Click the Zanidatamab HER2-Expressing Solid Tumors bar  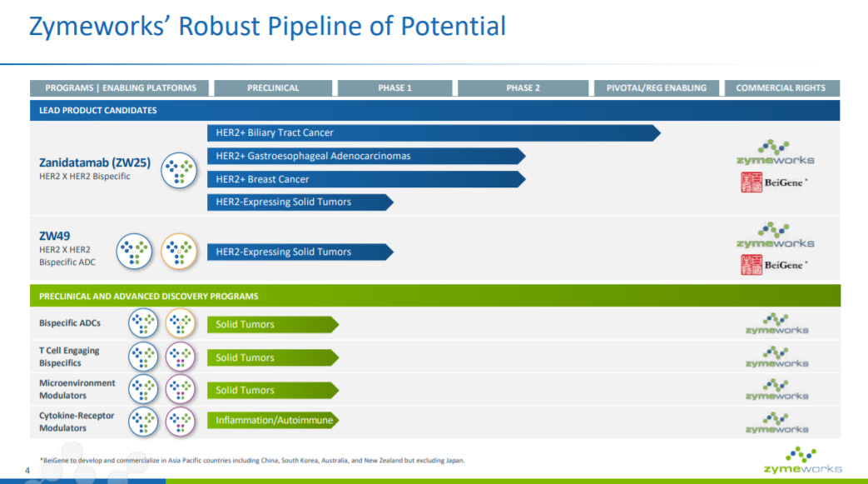pos(300,202)
